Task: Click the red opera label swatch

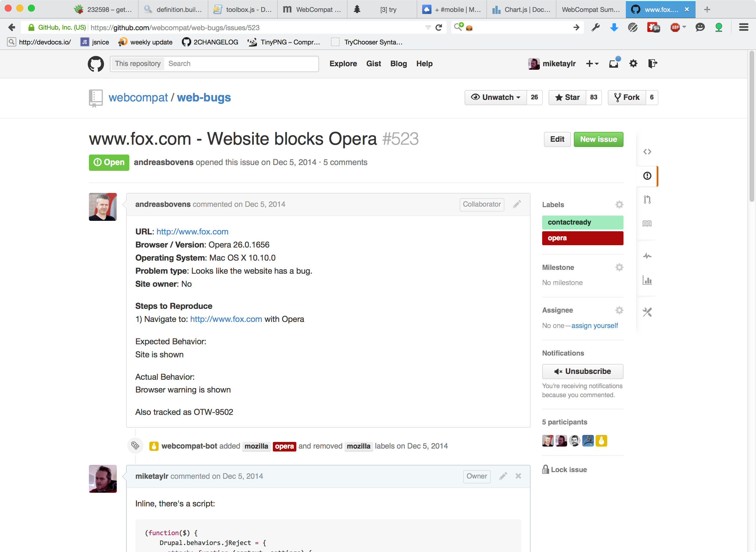Action: [x=582, y=238]
